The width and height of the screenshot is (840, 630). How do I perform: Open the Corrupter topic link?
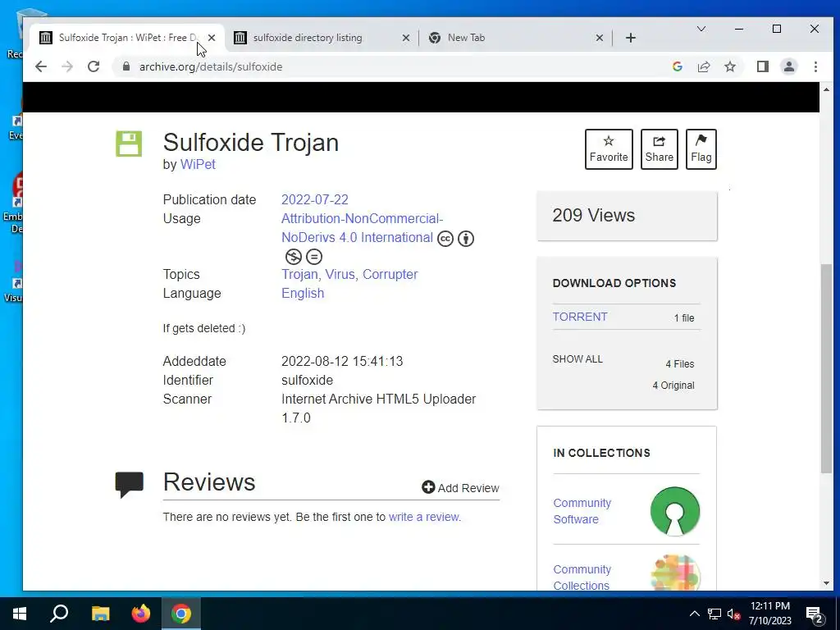[390, 274]
